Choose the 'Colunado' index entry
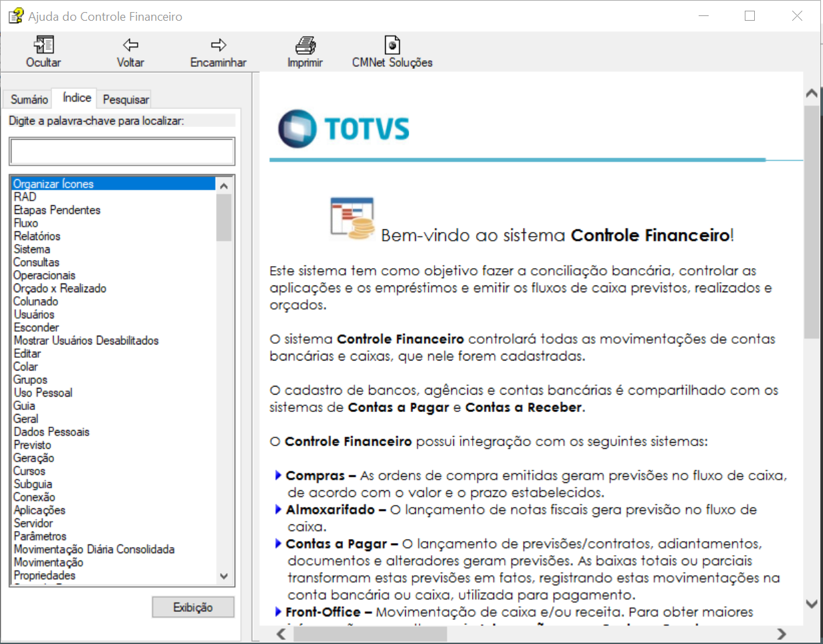 click(114, 301)
